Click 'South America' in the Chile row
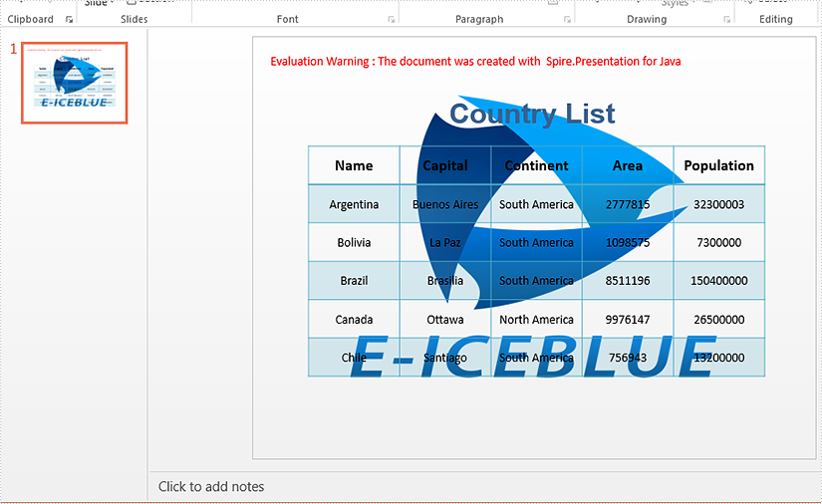 (x=536, y=358)
